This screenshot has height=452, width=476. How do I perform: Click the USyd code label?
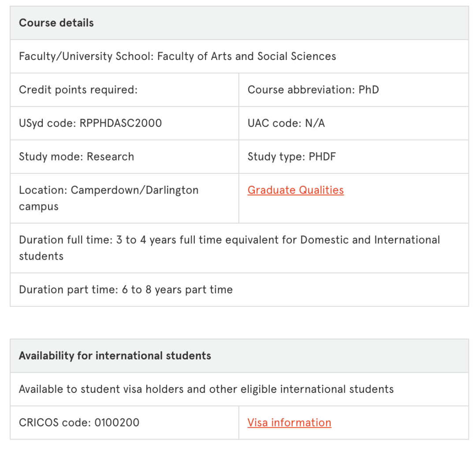click(x=48, y=123)
